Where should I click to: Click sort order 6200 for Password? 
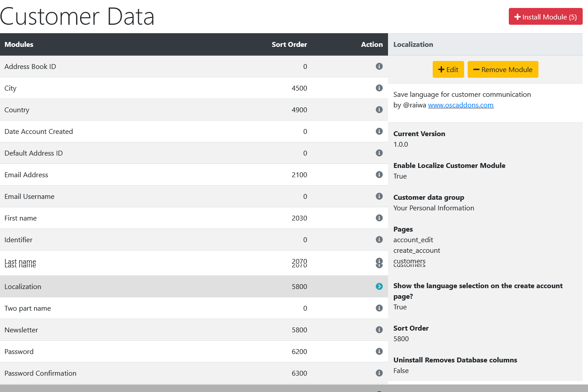(300, 352)
